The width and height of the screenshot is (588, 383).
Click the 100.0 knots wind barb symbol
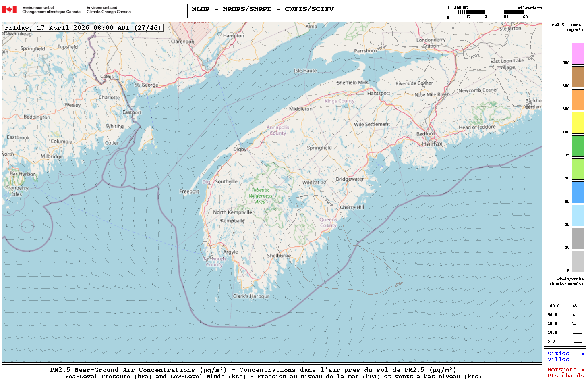[577, 306]
